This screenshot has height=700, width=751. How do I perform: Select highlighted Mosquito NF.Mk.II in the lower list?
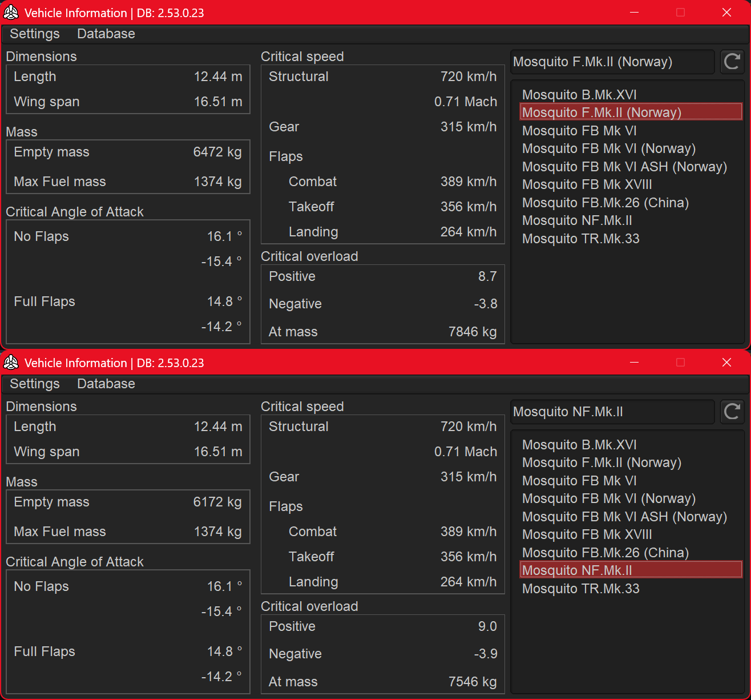pos(631,570)
